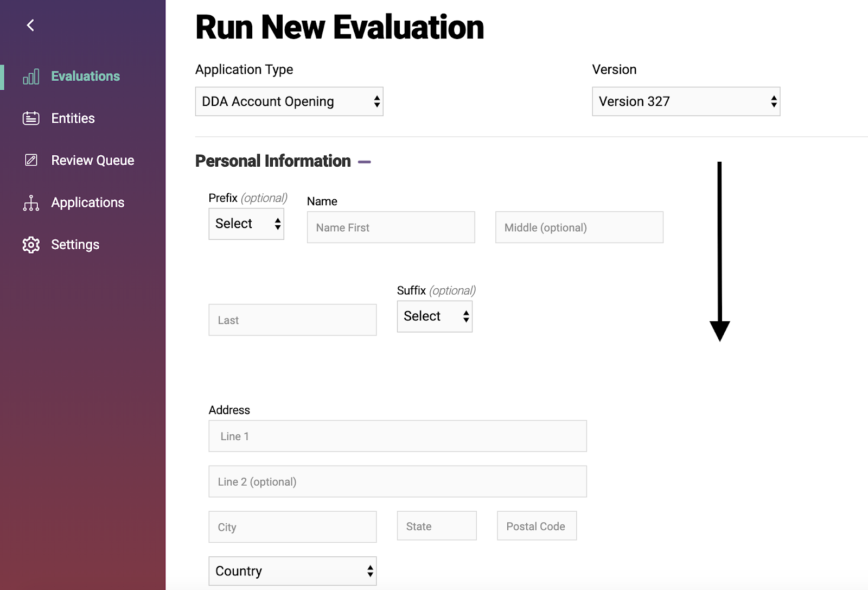This screenshot has height=590, width=868.
Task: Click the Name label above the first name field
Action: [x=322, y=201]
